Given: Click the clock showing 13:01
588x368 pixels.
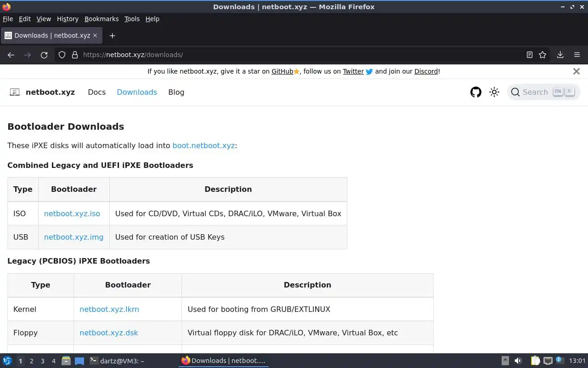Looking at the screenshot, I should [577, 361].
